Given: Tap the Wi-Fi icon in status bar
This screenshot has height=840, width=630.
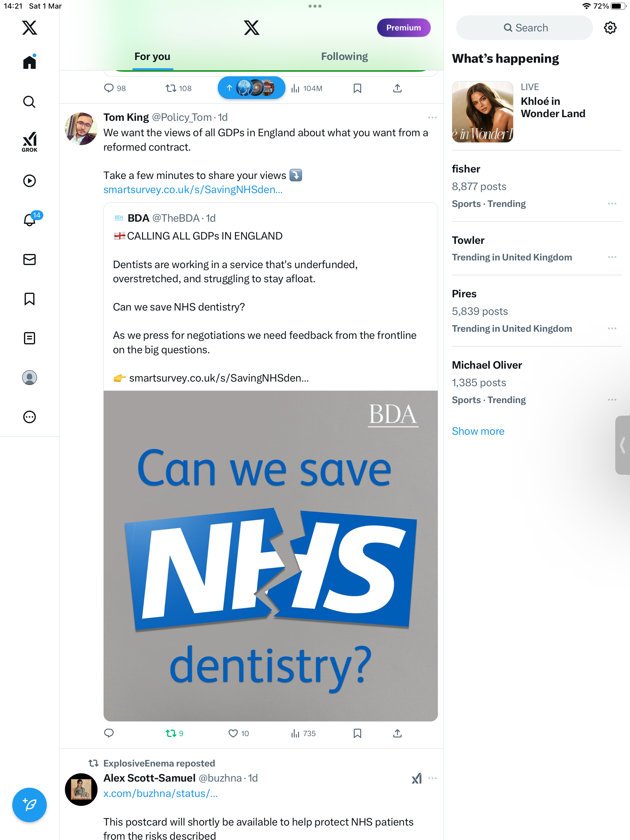Looking at the screenshot, I should click(x=586, y=6).
